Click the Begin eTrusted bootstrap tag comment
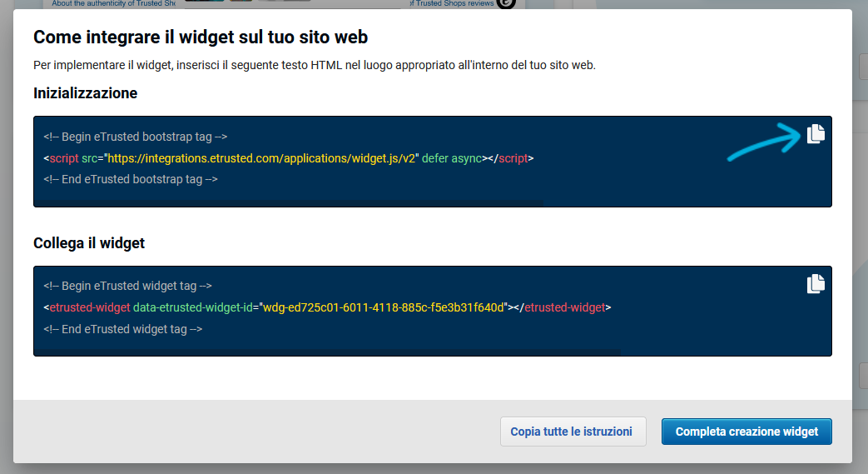The image size is (868, 474). (136, 137)
